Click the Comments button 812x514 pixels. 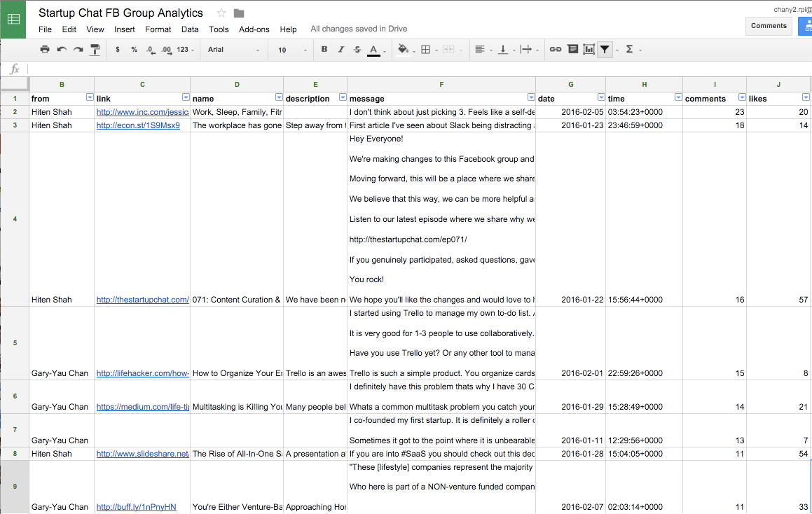click(769, 26)
